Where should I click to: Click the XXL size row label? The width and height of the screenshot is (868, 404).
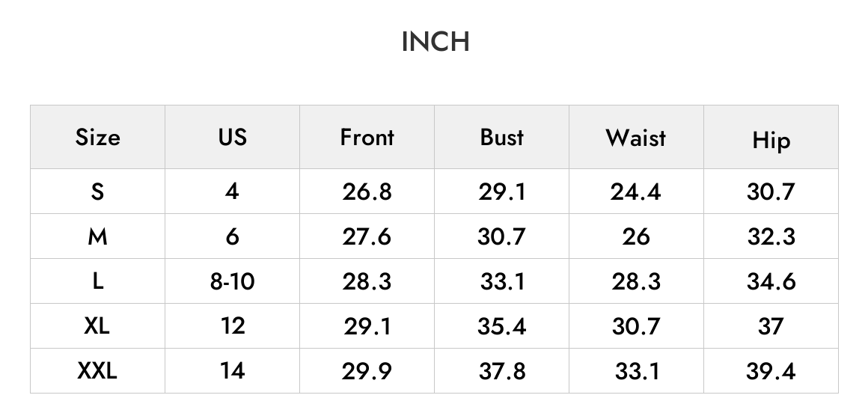97,371
